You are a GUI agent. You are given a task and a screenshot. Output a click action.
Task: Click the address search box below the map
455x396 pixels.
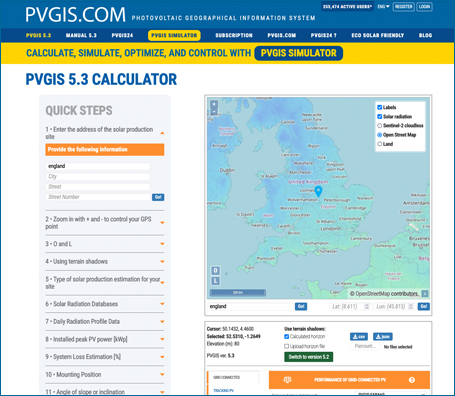(x=250, y=306)
